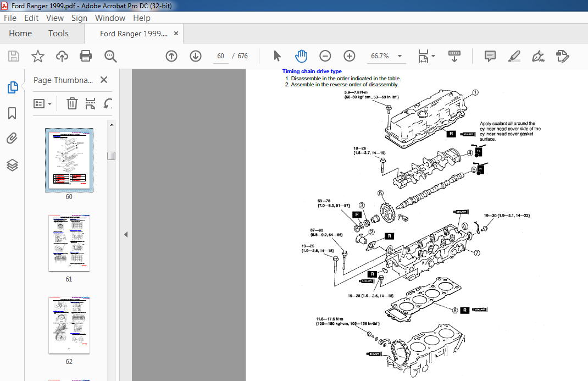Switch to the Tools tab
This screenshot has height=381, width=588.
coord(58,34)
